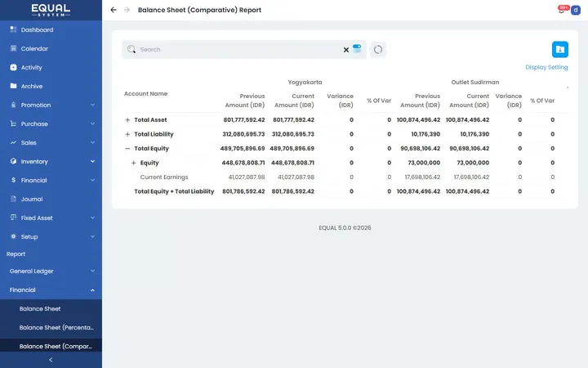Click the Calendar sidebar icon
Viewport: 588px width, 368px height.
(x=14, y=48)
